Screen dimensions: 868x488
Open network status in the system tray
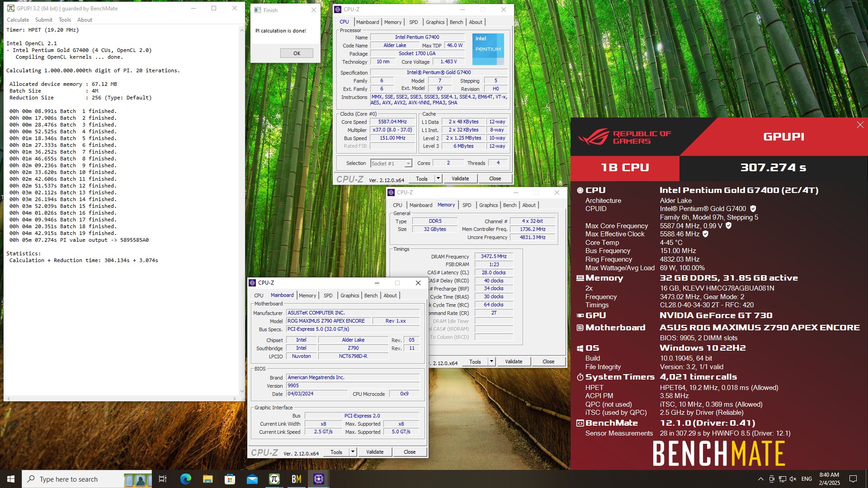782,479
